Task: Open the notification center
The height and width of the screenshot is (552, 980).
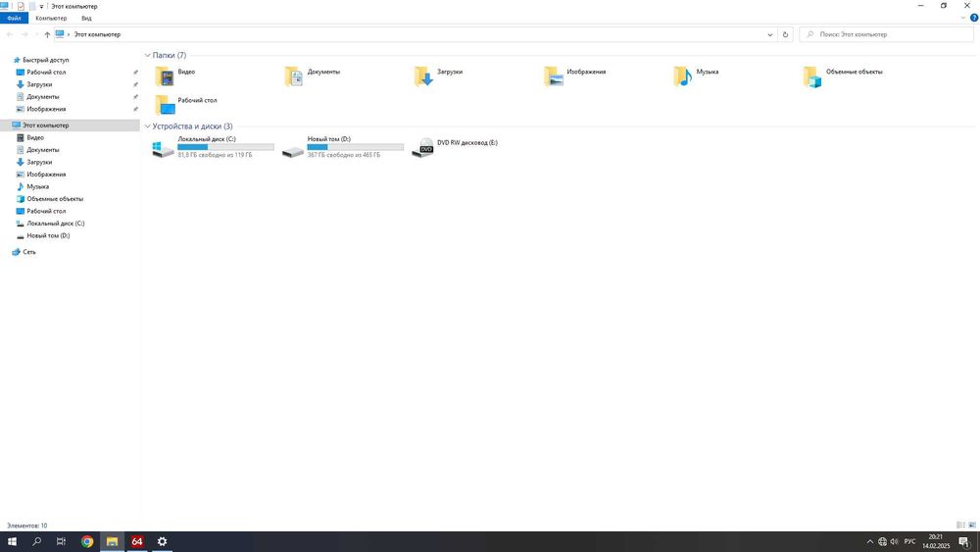Action: (964, 541)
